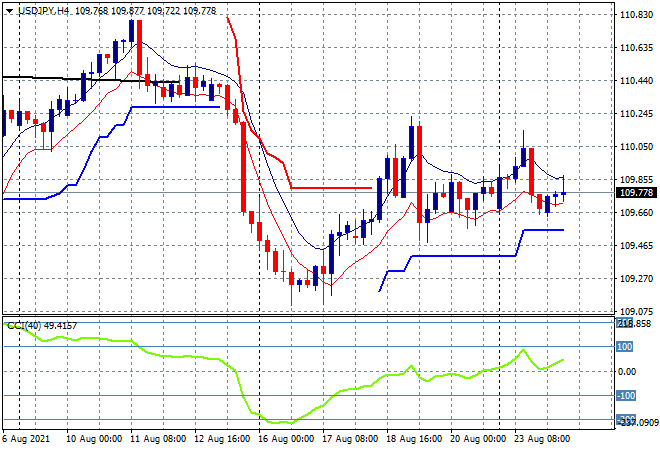This screenshot has width=660, height=450.
Task: Click the 12 Aug 16:00 time label
Action: click(x=222, y=439)
